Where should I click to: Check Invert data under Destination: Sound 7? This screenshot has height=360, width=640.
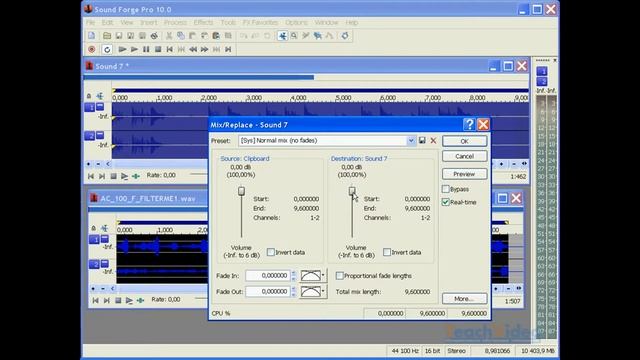pyautogui.click(x=387, y=252)
